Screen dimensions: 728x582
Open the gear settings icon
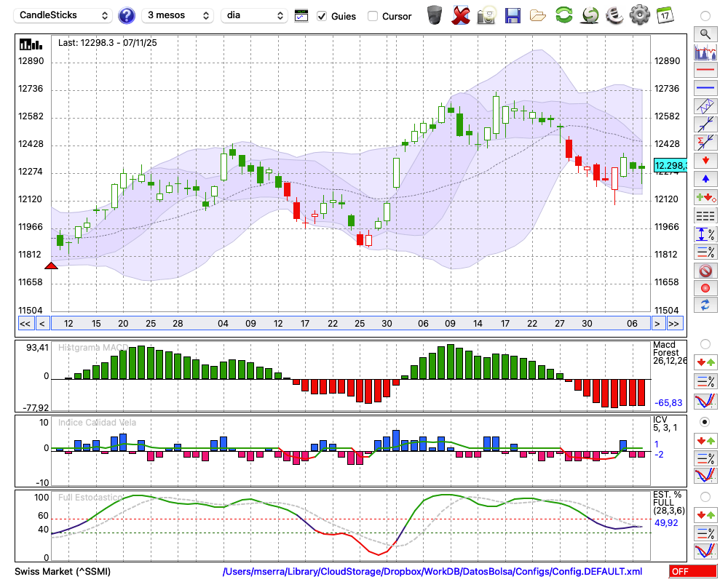click(639, 15)
